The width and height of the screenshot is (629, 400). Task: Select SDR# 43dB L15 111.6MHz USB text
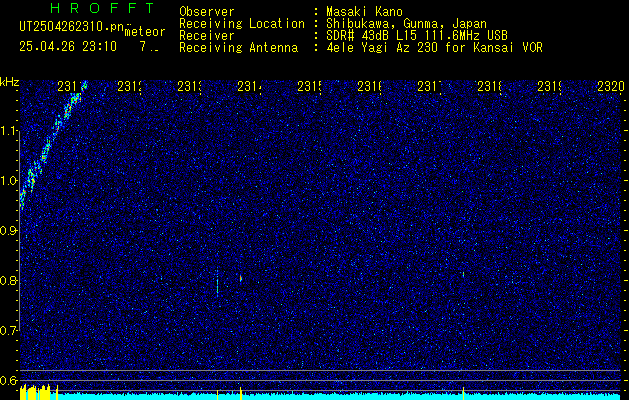417,36
